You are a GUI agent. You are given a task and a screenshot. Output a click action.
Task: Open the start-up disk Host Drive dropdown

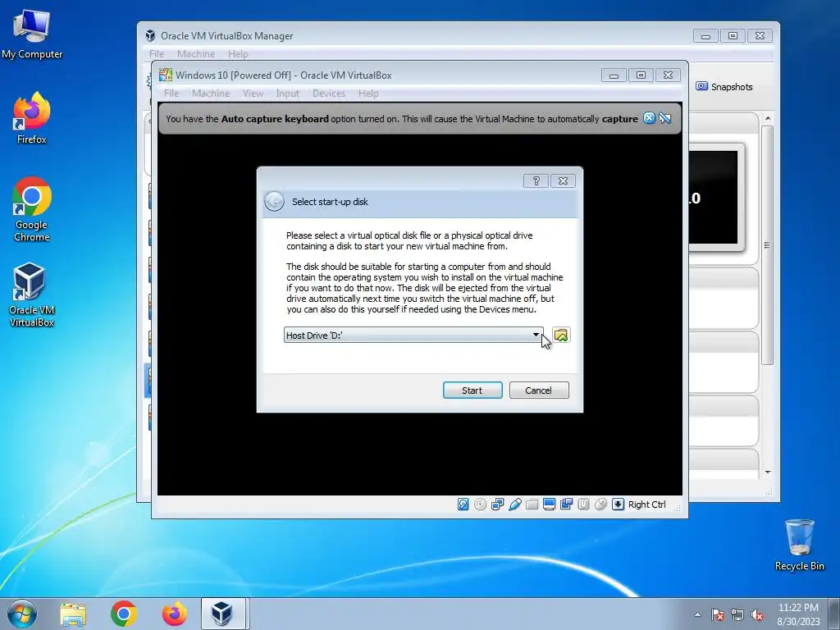[x=413, y=336]
